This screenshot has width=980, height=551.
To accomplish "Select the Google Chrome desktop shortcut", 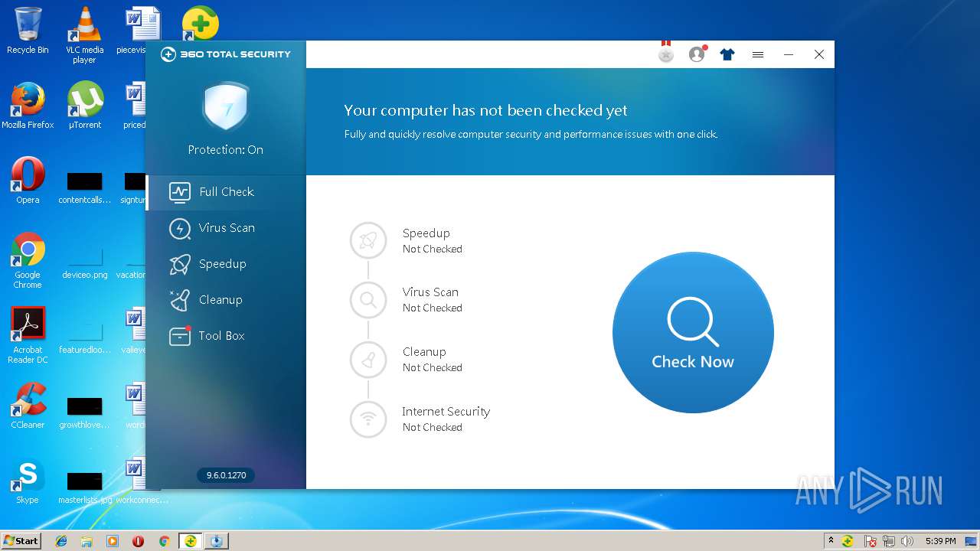I will point(28,260).
